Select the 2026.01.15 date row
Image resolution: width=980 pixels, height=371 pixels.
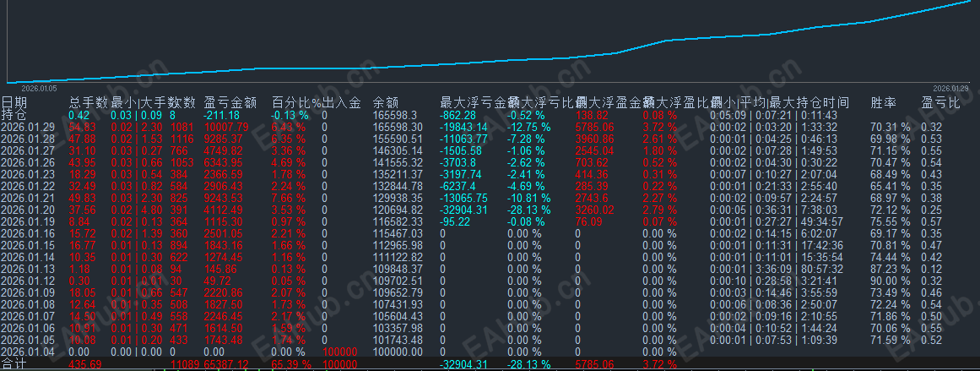[x=28, y=245]
